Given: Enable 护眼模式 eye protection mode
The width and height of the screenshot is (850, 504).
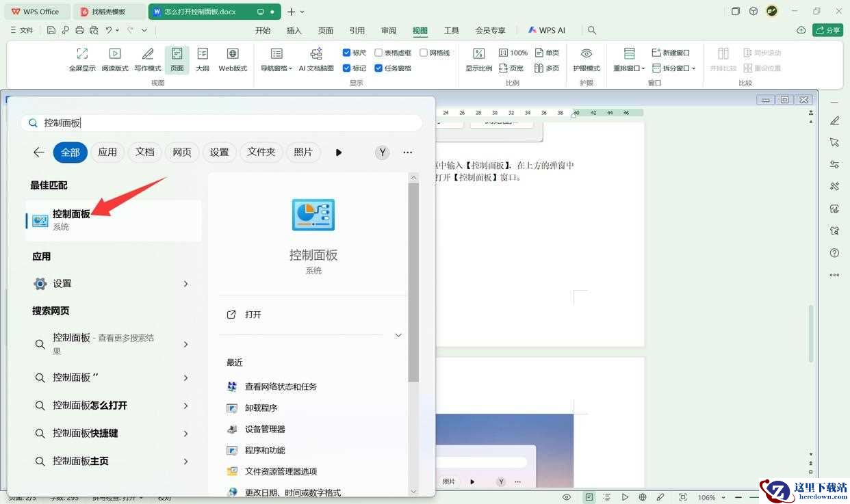Looking at the screenshot, I should [x=587, y=59].
